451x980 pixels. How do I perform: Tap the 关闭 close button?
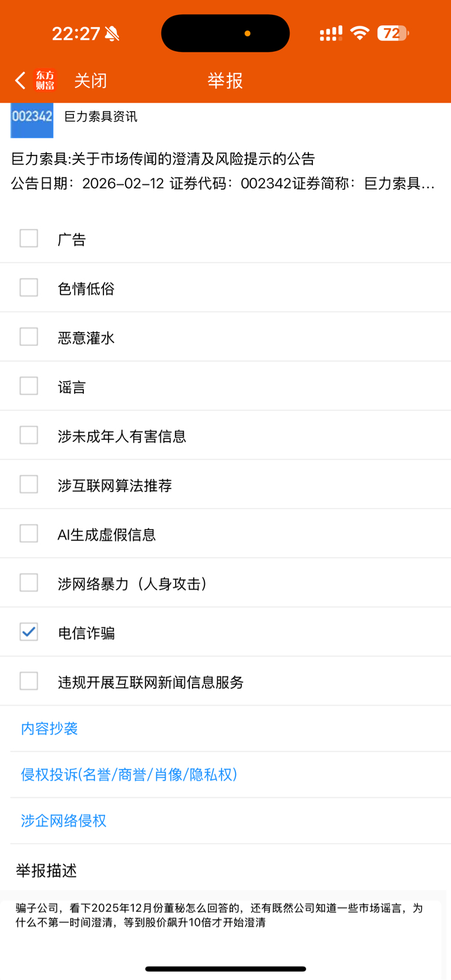click(x=90, y=80)
